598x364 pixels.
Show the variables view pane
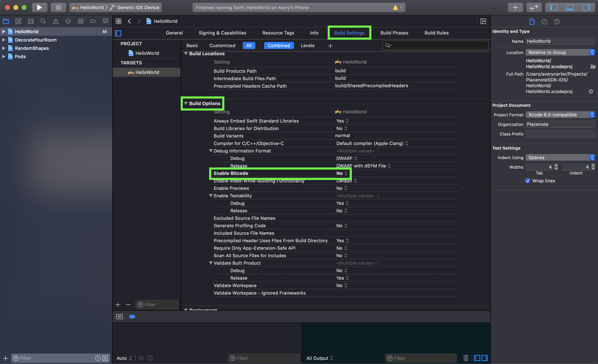[x=477, y=358]
